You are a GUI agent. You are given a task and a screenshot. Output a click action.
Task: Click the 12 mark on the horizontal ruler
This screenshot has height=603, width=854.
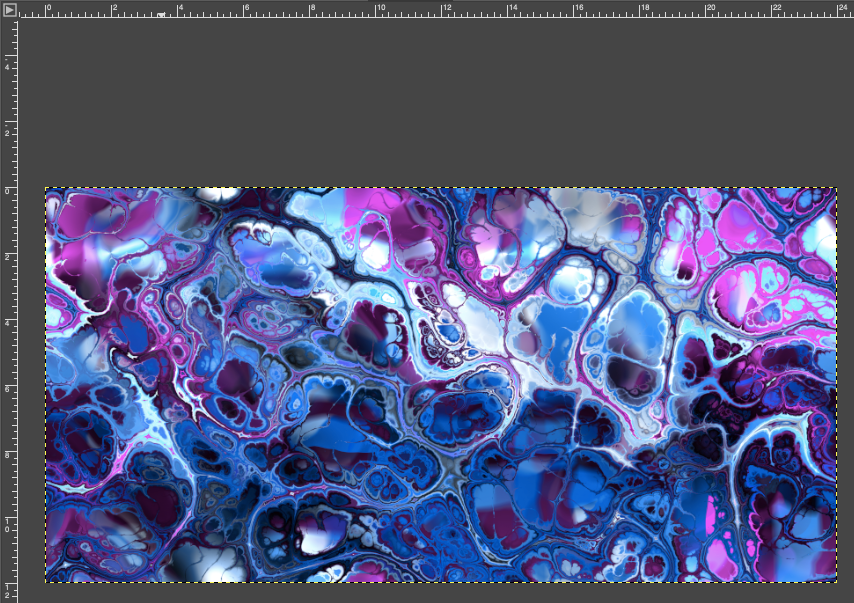click(442, 10)
